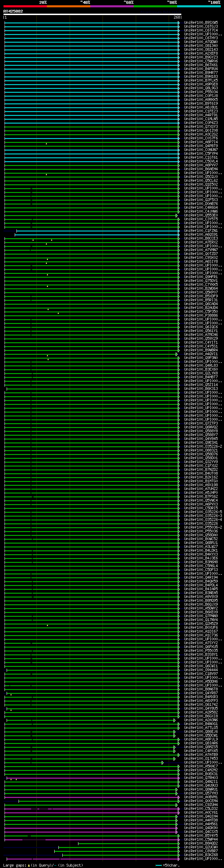Viewport: 224px width, 868px height.
Task: Select label UniRef100_A0BVM1
Action: coord(201,797)
